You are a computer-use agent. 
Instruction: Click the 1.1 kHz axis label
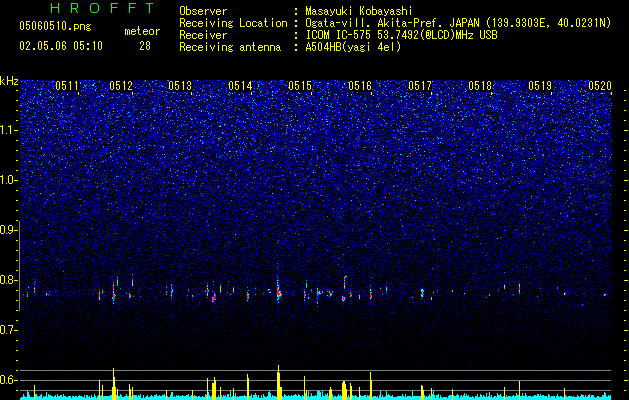(8, 130)
